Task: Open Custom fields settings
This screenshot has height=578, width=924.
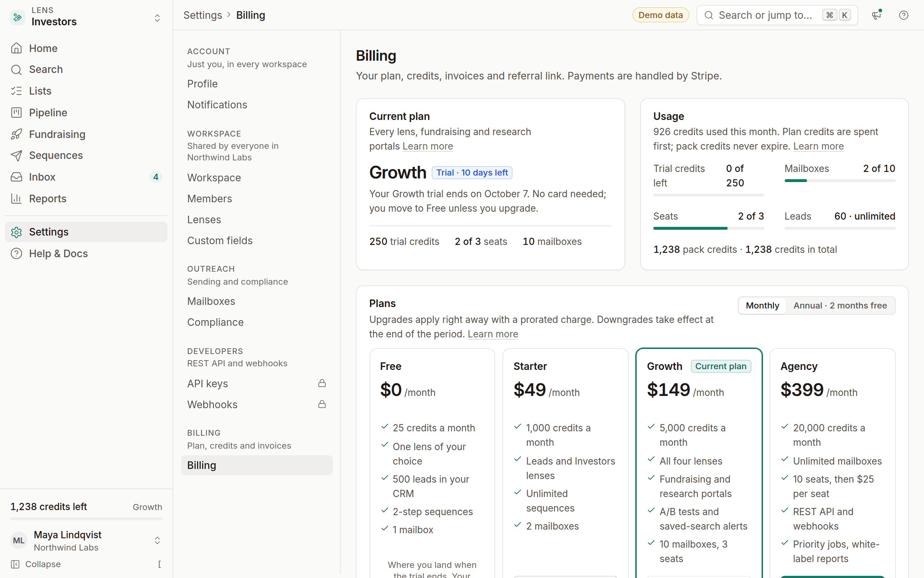Action: 257,241
